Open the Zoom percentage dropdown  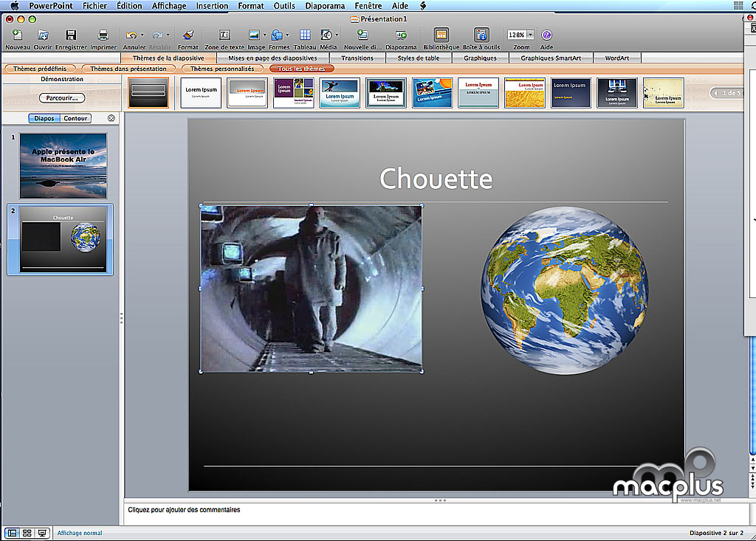pyautogui.click(x=530, y=35)
